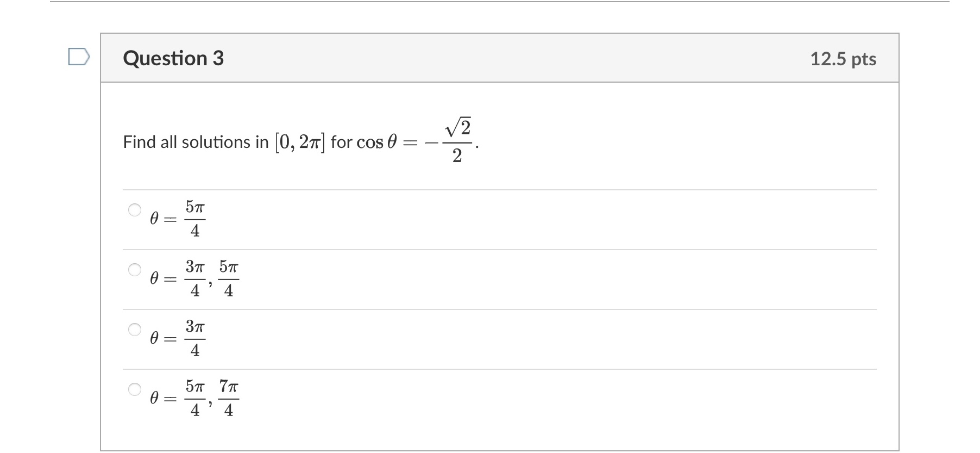Image resolution: width=980 pixels, height=453 pixels.
Task: Pick the answer θ = 5π/4, 7π/4
Action: point(134,390)
